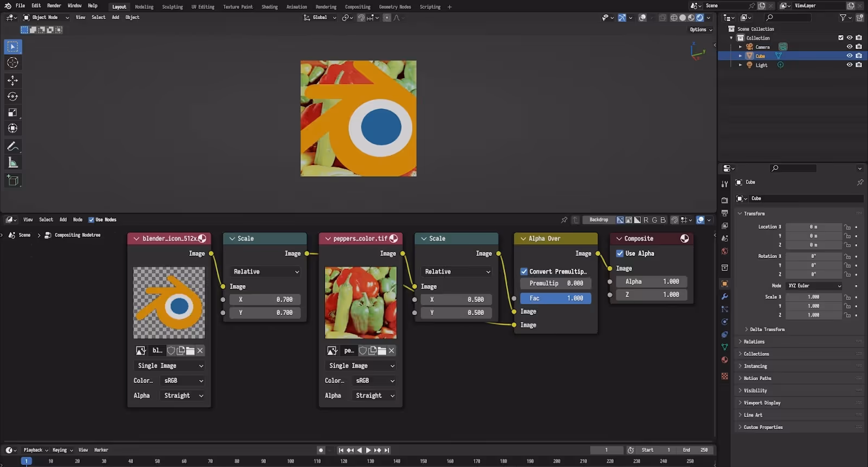Viewport: 868px width, 467px height.
Task: Activate the Transform tool
Action: pos(13,129)
